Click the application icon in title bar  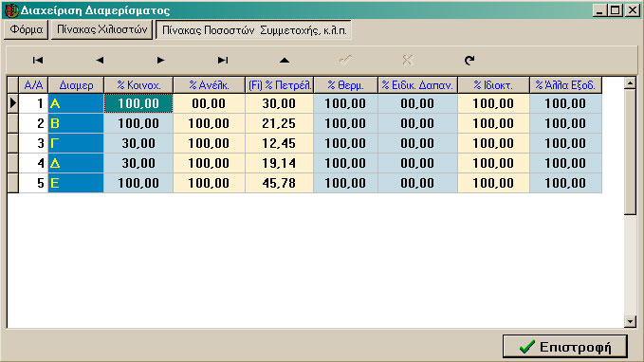[x=11, y=10]
